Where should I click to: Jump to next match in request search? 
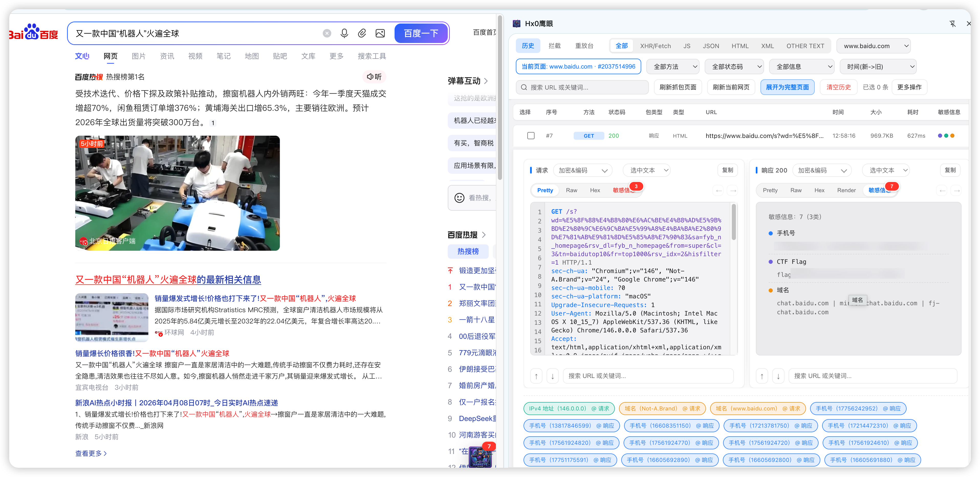552,376
